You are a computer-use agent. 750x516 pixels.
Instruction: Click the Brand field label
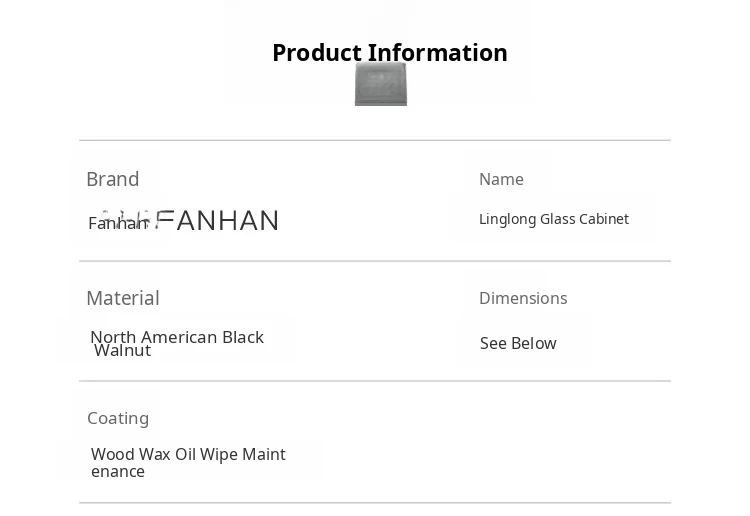(x=112, y=179)
